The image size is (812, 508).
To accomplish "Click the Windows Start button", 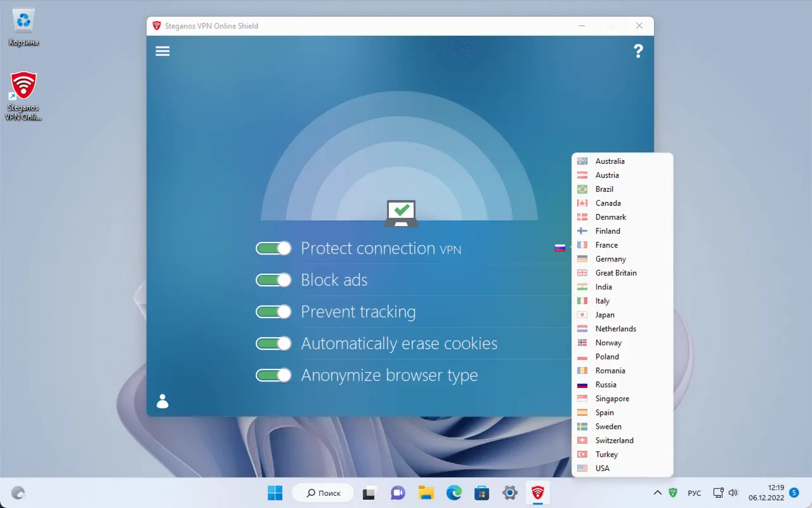I will coord(275,493).
